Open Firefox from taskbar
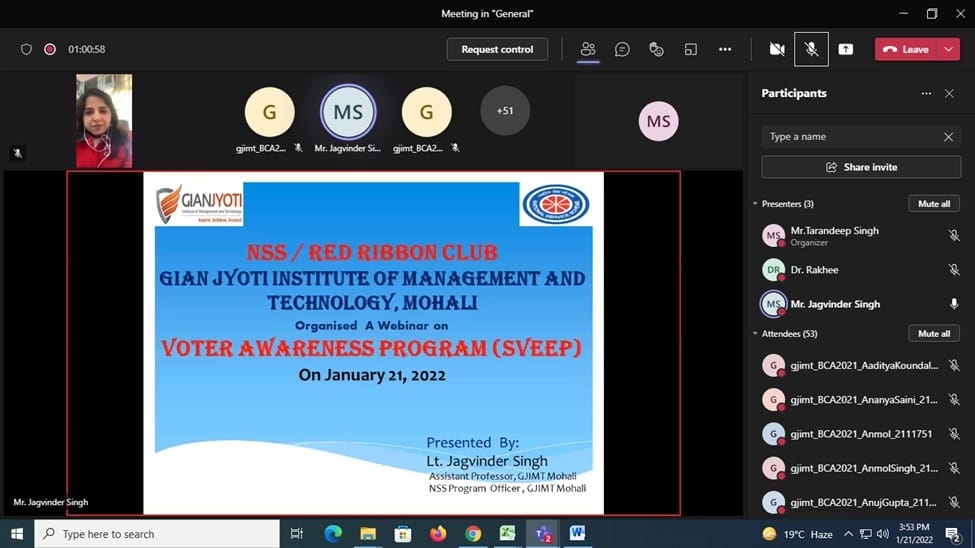This screenshot has width=975, height=548. coord(438,534)
